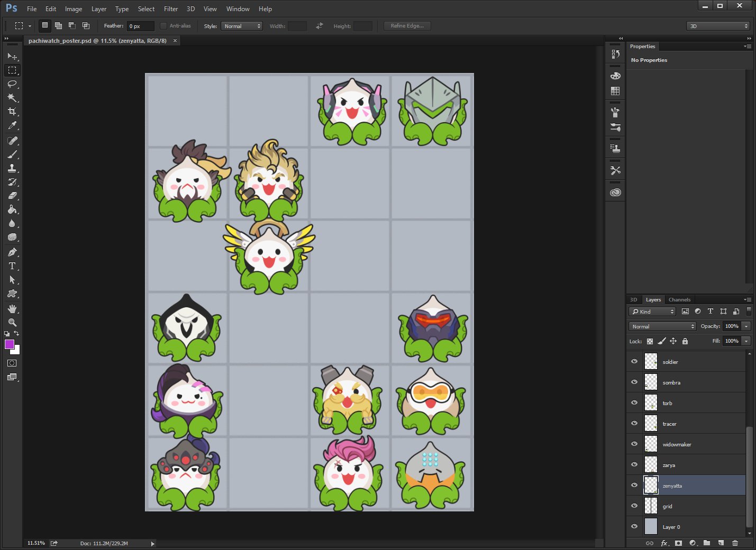Select the Lasso tool
The image size is (756, 550).
tap(12, 84)
